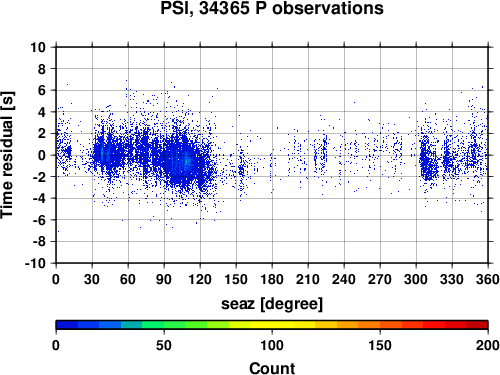Click the x-axis tick label 90
The height and width of the screenshot is (375, 500).
pyautogui.click(x=164, y=279)
